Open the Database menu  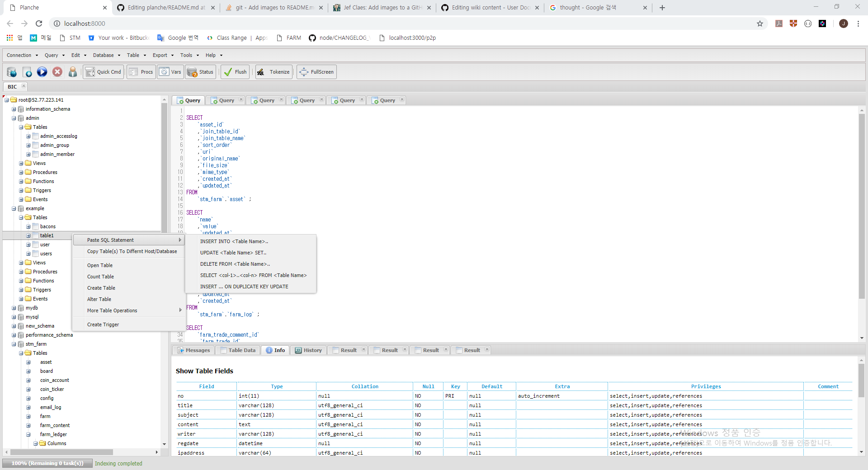click(x=107, y=55)
